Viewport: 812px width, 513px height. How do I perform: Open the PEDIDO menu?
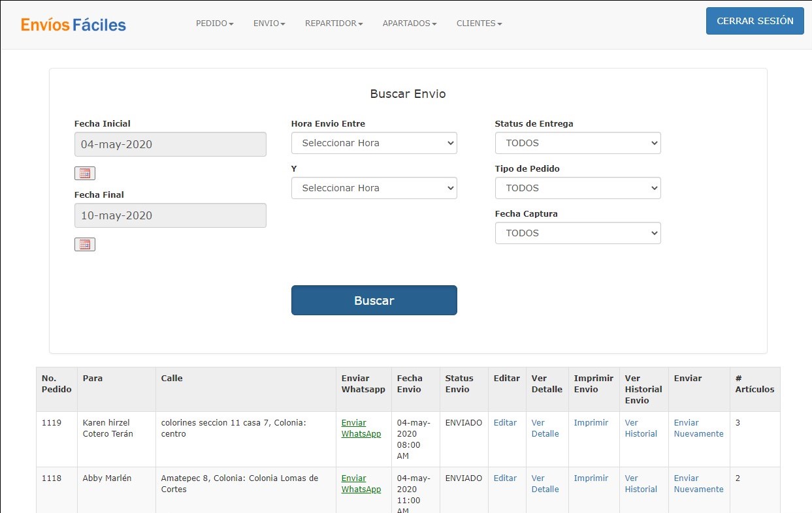click(214, 23)
